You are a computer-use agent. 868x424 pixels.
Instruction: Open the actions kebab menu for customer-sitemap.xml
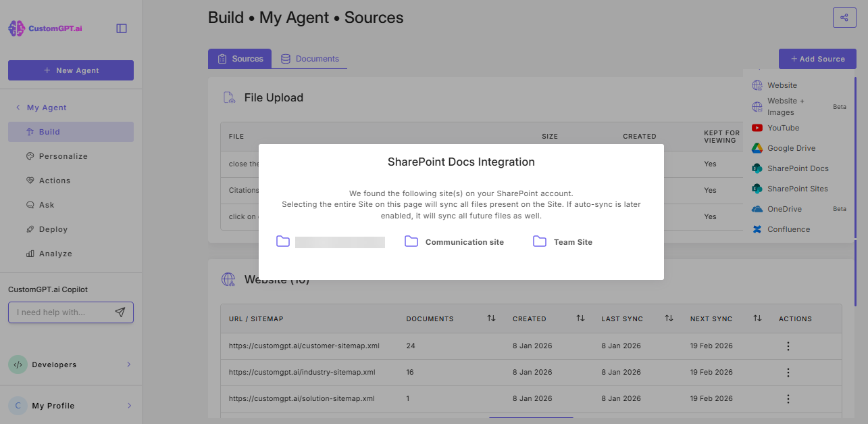tap(788, 346)
